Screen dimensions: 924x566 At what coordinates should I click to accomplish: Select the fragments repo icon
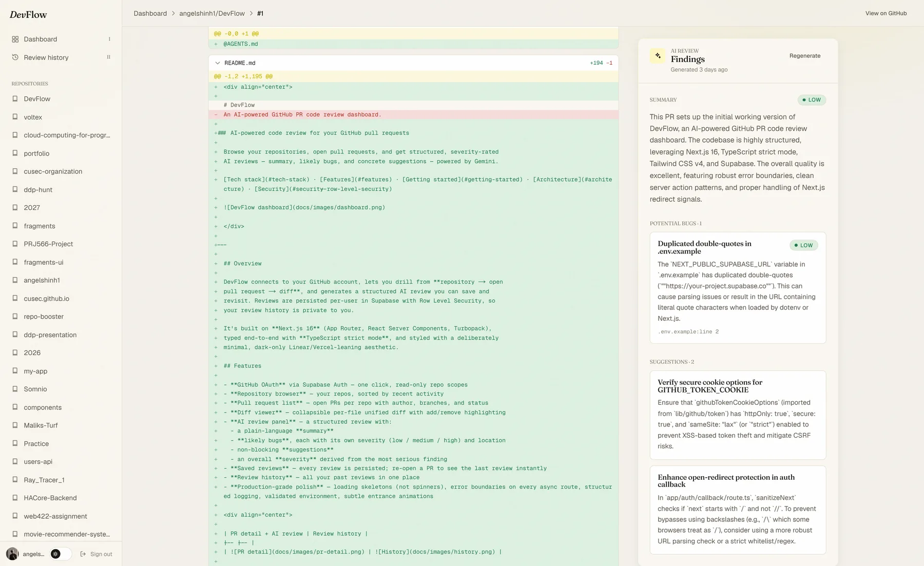pos(15,226)
